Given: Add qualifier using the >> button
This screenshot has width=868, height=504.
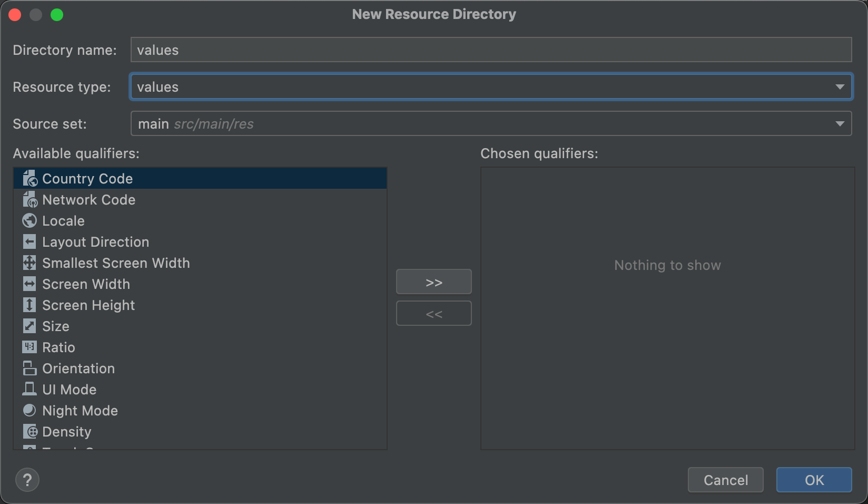Looking at the screenshot, I should click(433, 282).
